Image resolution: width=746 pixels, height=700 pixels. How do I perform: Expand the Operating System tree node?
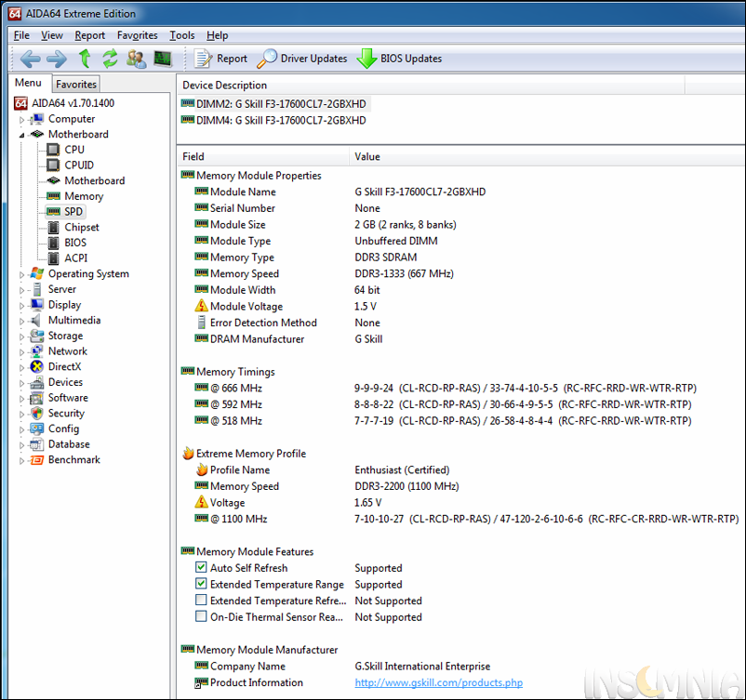tap(21, 274)
